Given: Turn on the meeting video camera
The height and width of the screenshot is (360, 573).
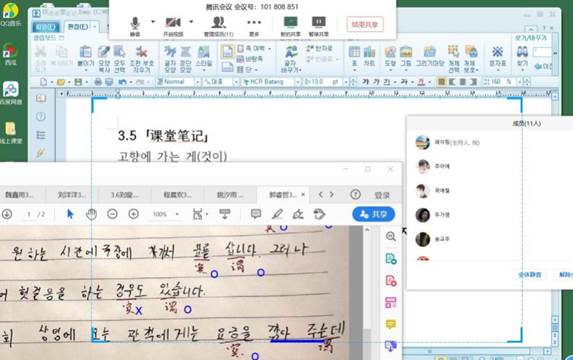Looking at the screenshot, I should (x=173, y=26).
